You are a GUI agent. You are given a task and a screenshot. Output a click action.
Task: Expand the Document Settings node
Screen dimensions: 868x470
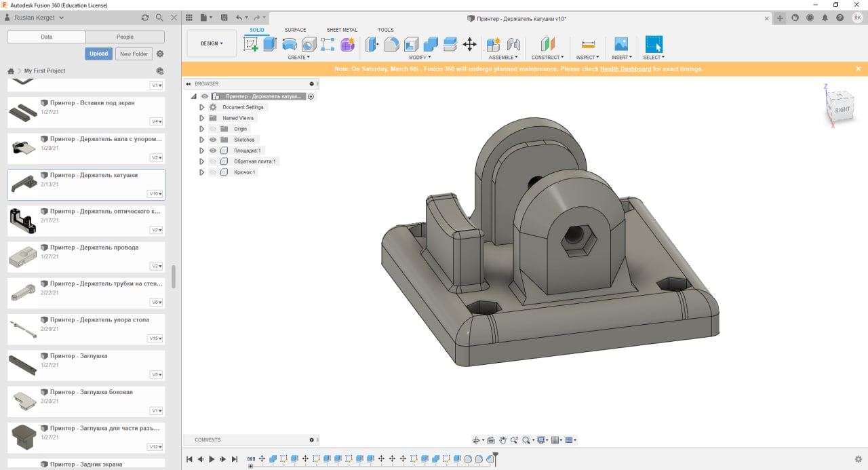(201, 107)
